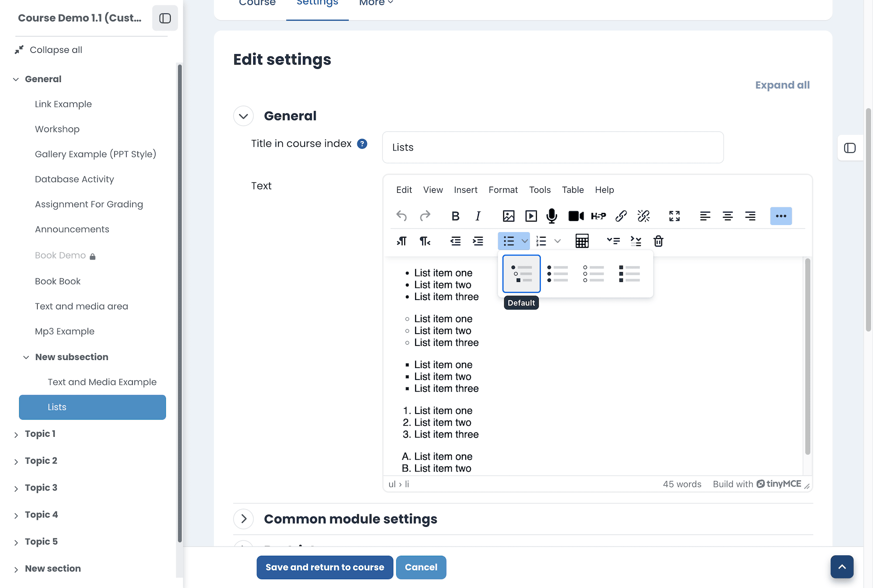
Task: Record audio with the microphone icon
Action: coord(552,216)
